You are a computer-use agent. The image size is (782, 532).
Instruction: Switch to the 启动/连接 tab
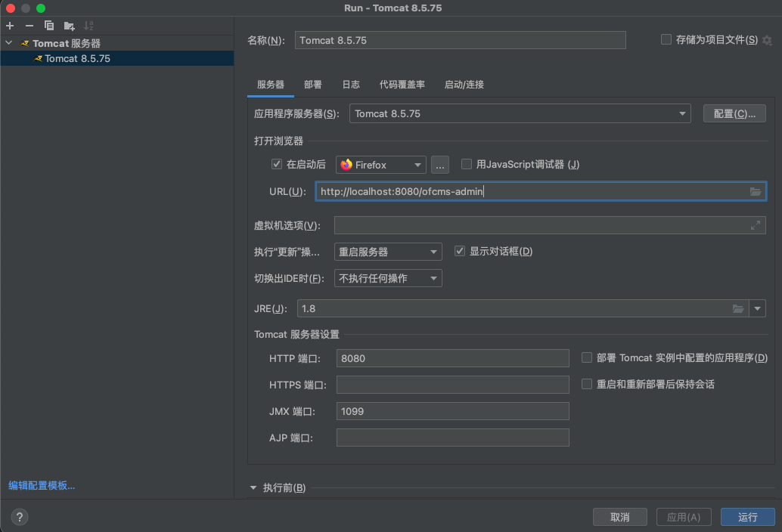464,85
